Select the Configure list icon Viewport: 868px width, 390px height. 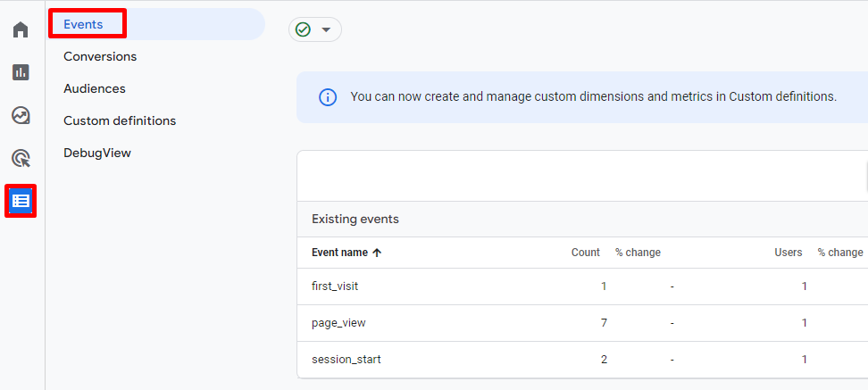tap(21, 201)
